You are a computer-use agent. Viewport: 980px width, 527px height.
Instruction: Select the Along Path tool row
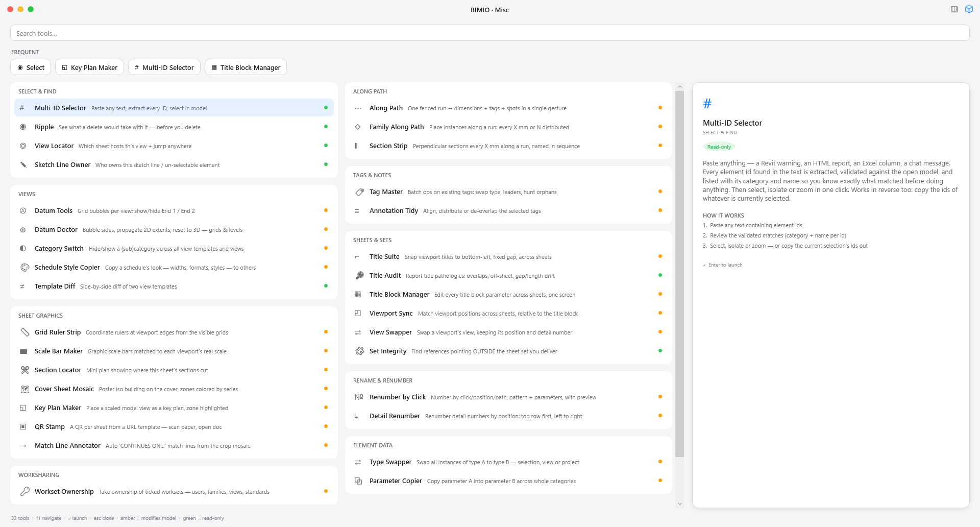tap(508, 108)
